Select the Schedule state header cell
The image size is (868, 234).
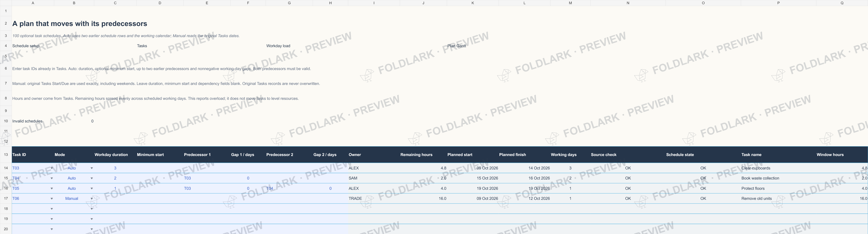[703, 155]
